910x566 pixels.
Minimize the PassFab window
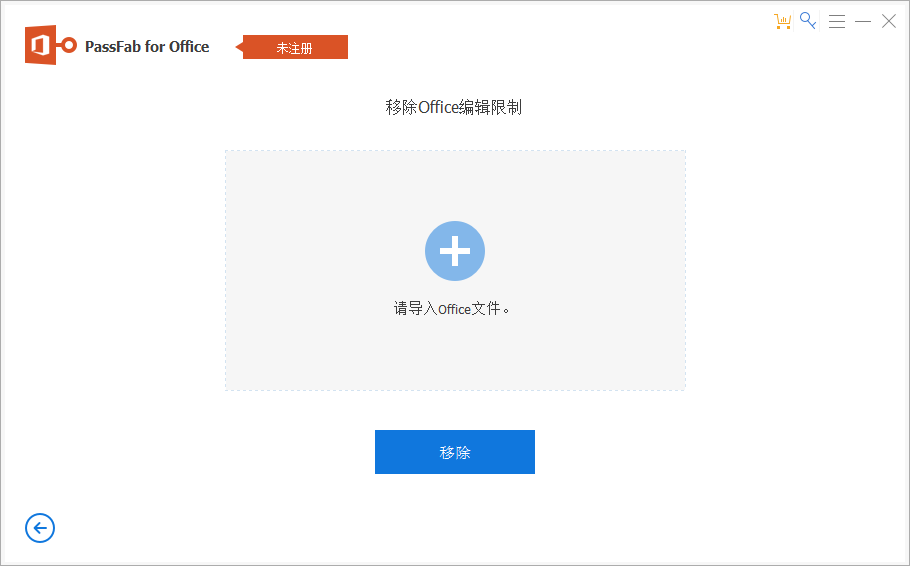(863, 21)
